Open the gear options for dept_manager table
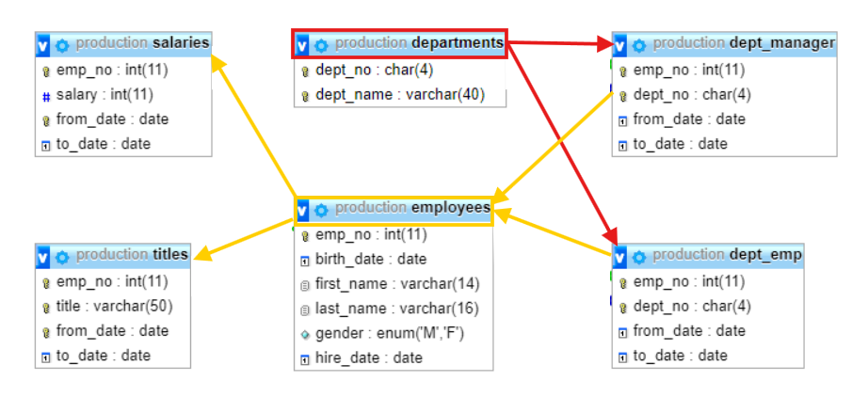 639,45
